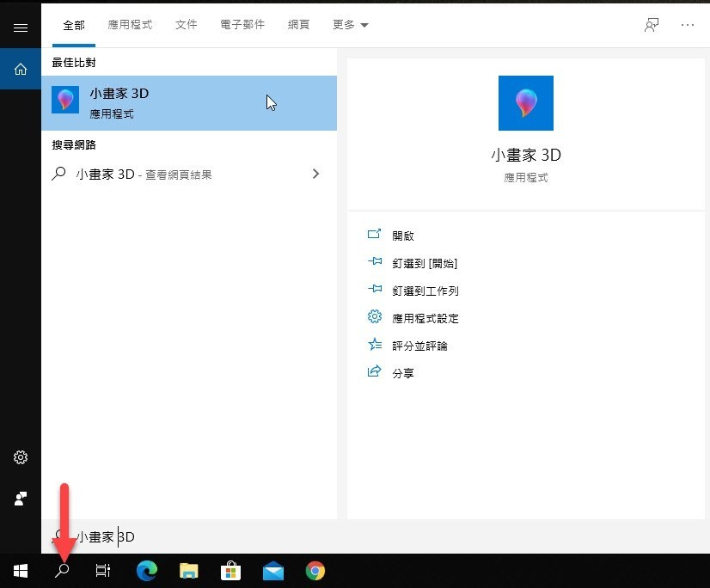Open Microsoft Store from taskbar

tap(230, 571)
